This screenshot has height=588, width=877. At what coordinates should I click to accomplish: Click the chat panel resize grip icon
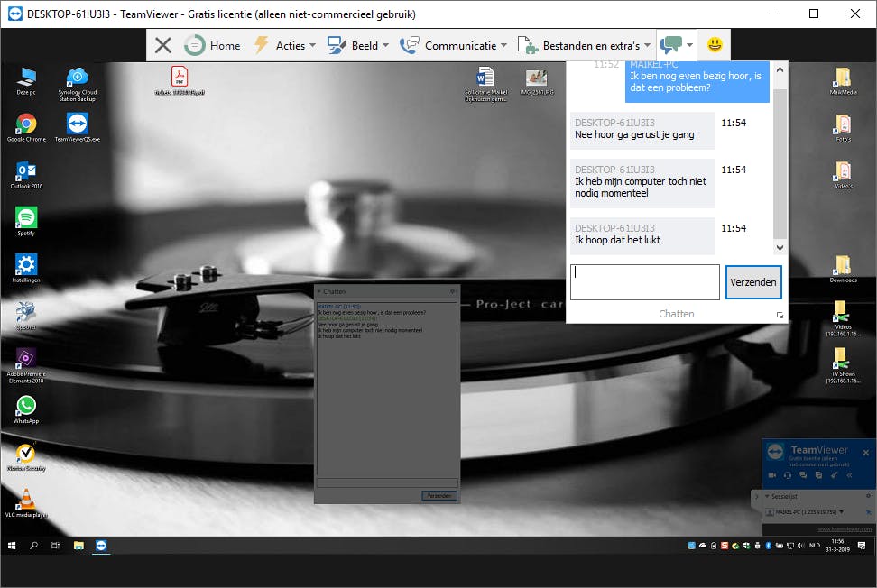coord(780,316)
